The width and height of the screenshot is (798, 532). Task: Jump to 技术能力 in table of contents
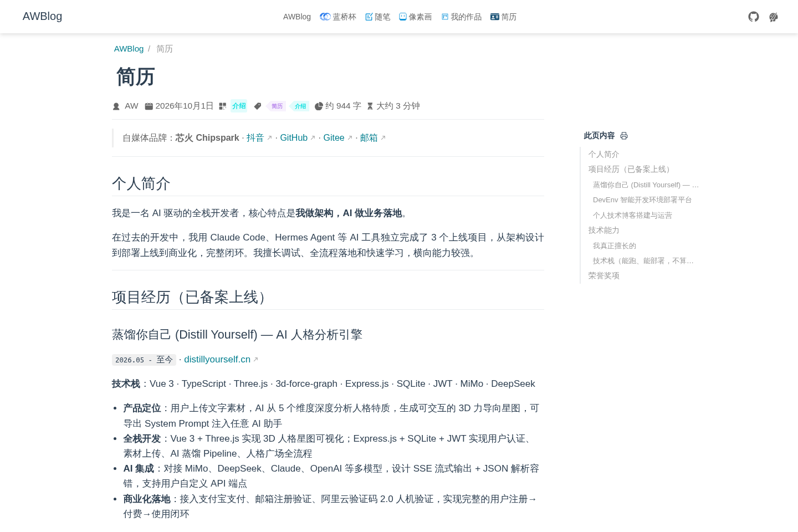pos(603,230)
